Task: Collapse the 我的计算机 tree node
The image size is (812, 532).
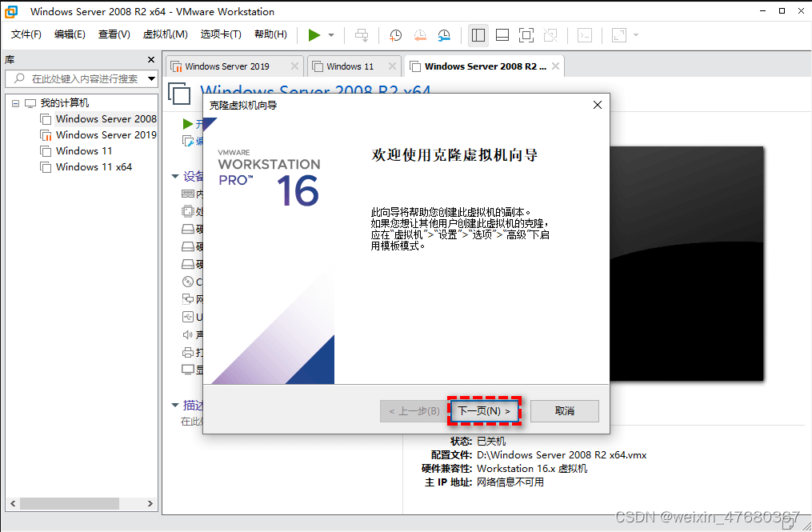Action: [15, 103]
